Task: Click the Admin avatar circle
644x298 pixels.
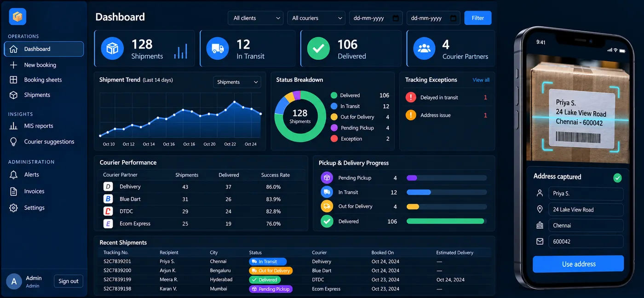Action: (14, 281)
